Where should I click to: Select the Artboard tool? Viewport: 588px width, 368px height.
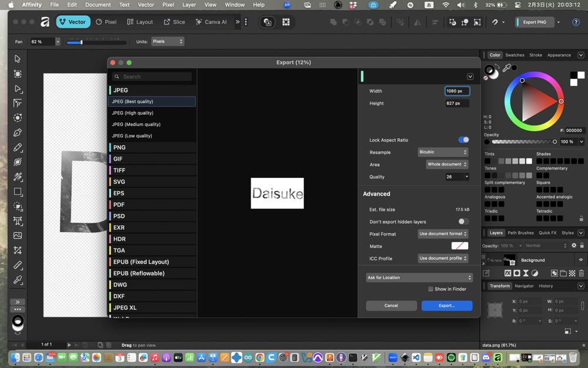point(18,74)
